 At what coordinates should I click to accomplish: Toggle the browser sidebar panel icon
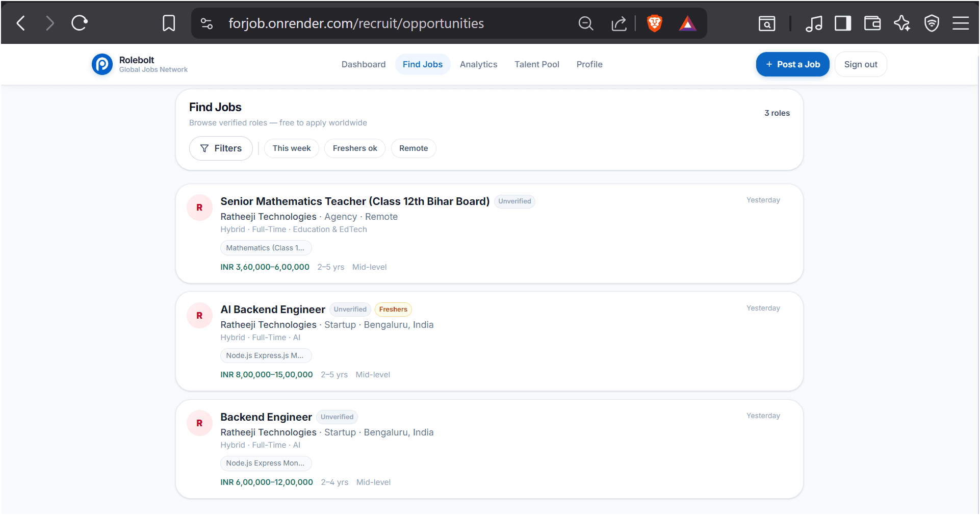tap(843, 23)
